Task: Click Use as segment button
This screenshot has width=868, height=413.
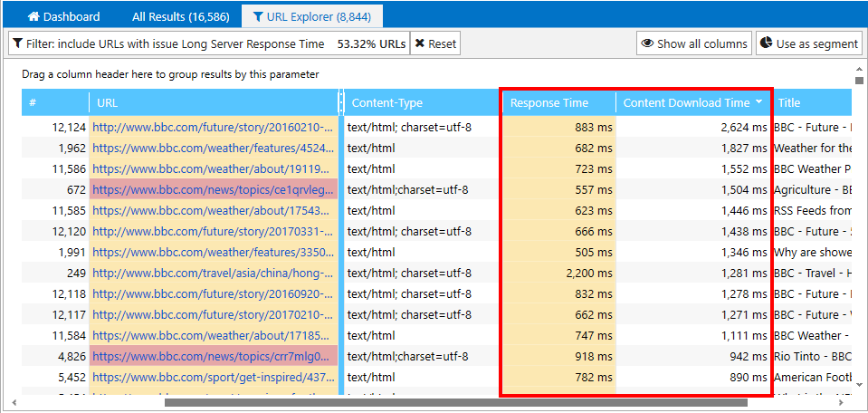Action: coord(808,43)
